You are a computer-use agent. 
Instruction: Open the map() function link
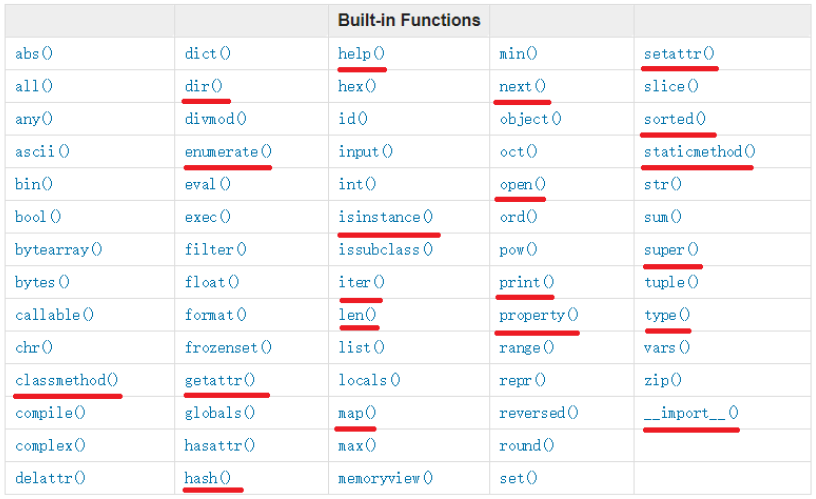coord(357,412)
